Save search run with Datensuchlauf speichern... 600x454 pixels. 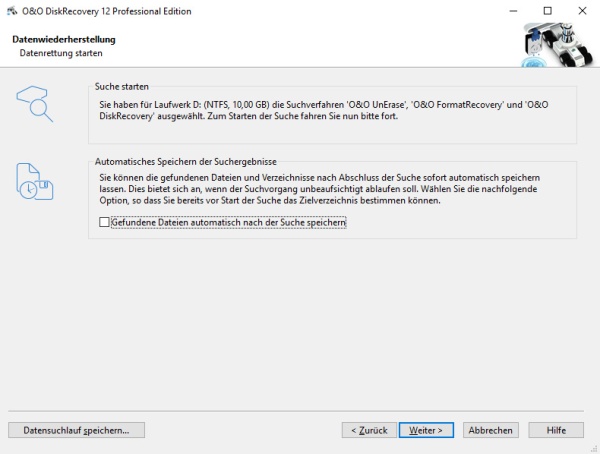(x=76, y=430)
